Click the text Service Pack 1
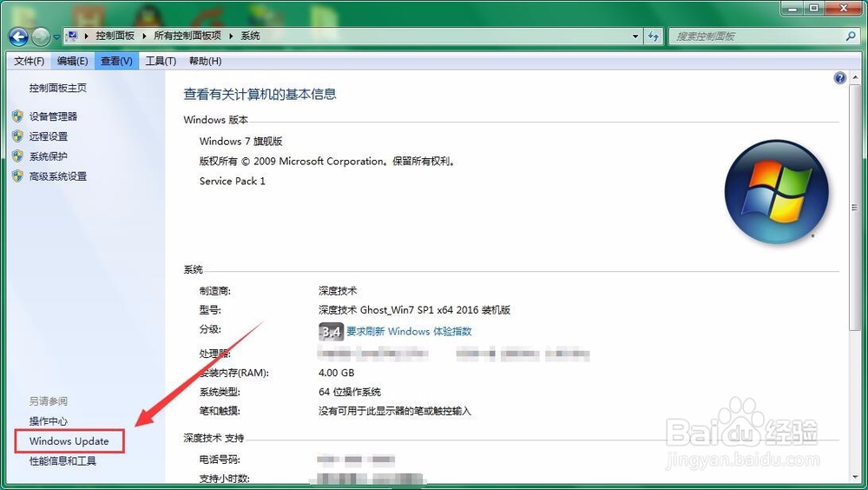This screenshot has width=868, height=490. click(232, 182)
